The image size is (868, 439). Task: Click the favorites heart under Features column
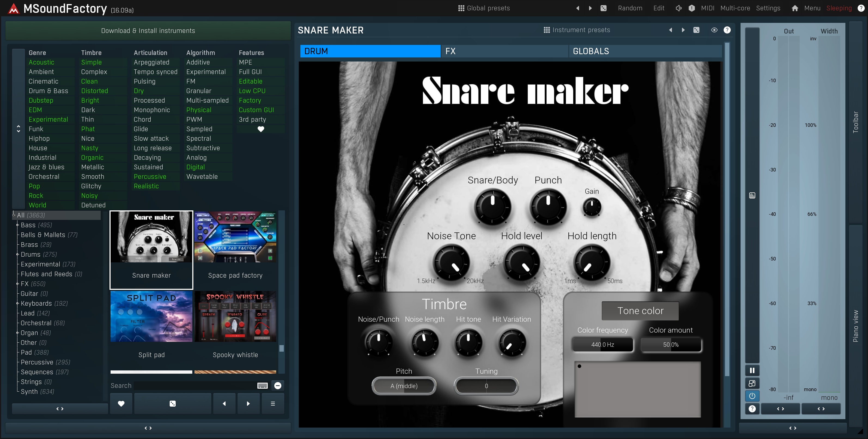point(261,129)
